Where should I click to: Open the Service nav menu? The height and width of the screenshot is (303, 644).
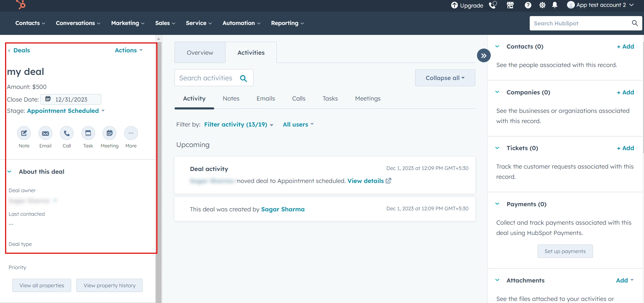[199, 23]
